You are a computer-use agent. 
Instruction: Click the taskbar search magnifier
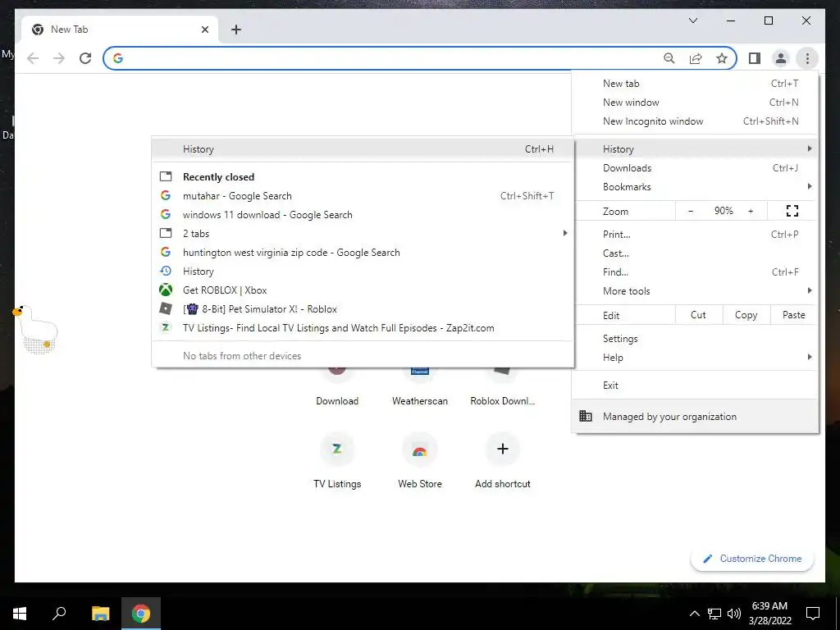click(x=59, y=614)
